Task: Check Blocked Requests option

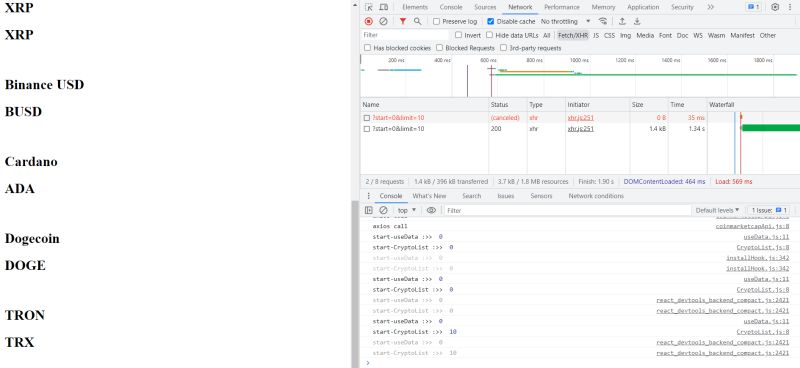Action: (x=439, y=48)
